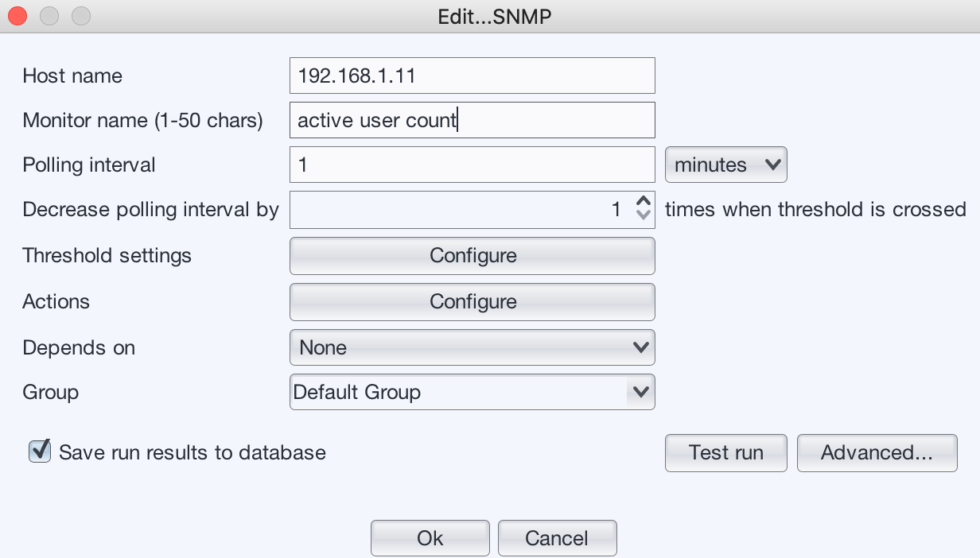Select the Polling interval value field
The width and height of the screenshot is (980, 558).
pos(472,165)
